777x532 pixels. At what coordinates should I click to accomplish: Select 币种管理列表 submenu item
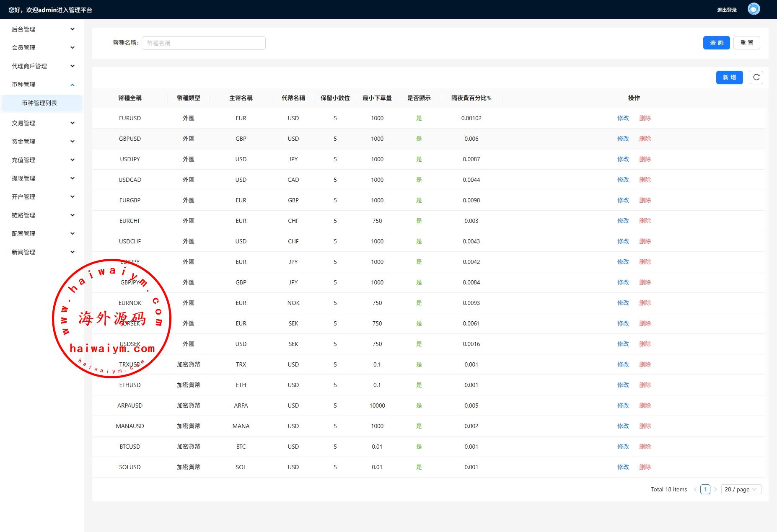39,103
